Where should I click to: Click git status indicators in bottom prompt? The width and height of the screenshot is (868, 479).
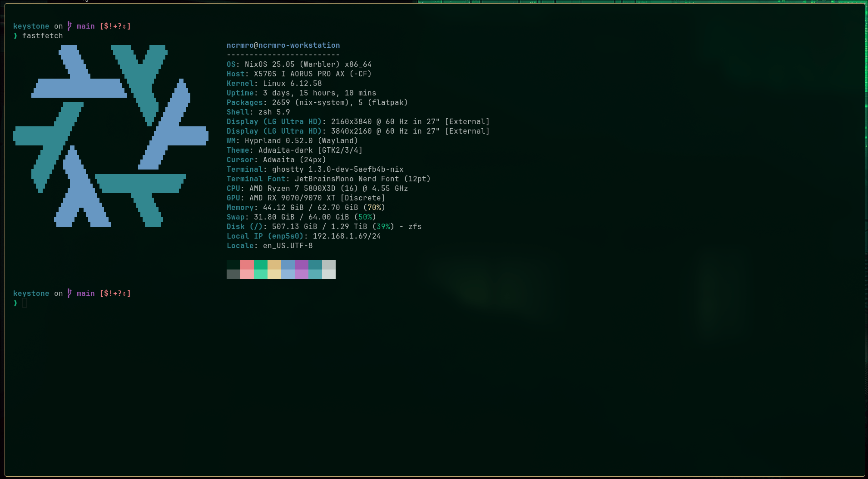[115, 294]
